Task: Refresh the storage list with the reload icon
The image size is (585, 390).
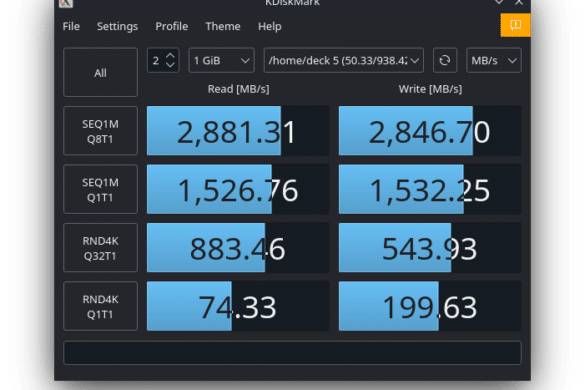Action: [445, 60]
